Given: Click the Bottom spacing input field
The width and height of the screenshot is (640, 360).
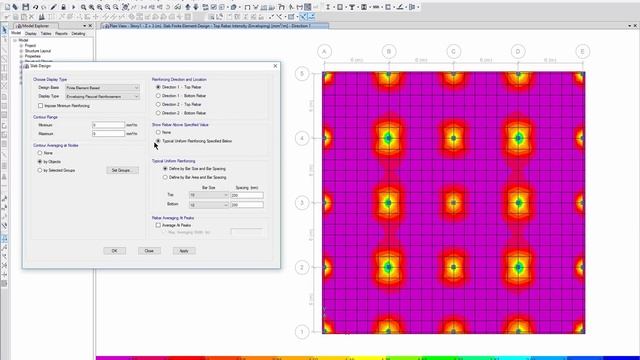Looking at the screenshot, I should [247, 204].
